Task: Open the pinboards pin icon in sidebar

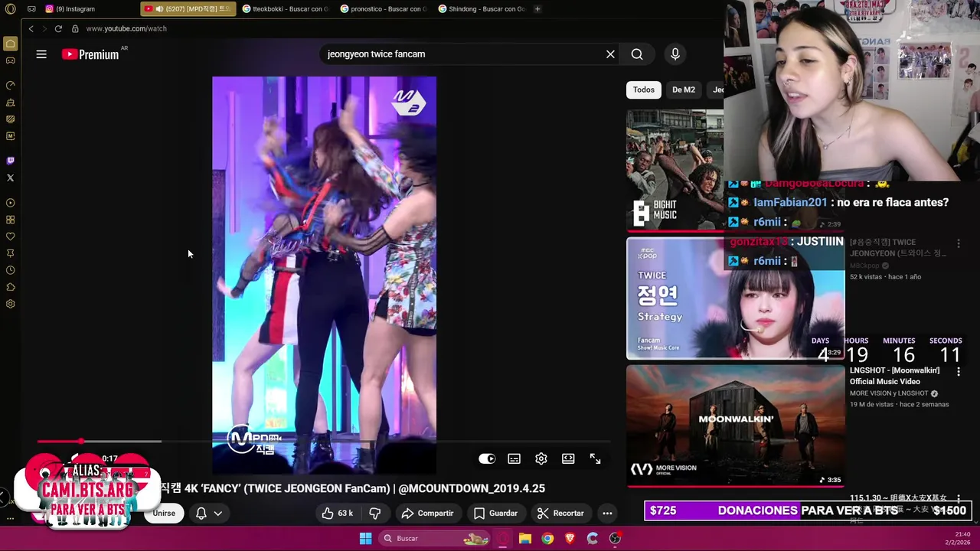Action: point(10,253)
